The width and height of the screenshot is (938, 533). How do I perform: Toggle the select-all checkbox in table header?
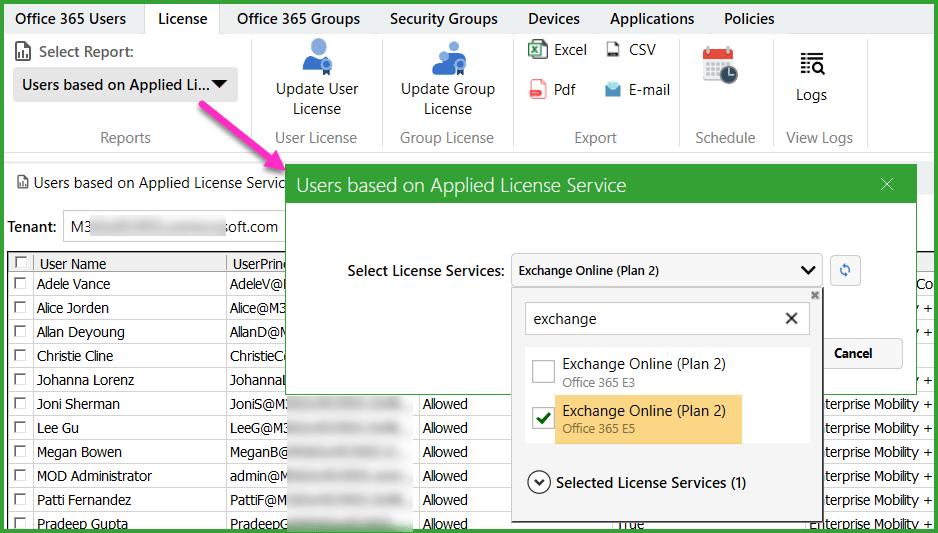pos(22,263)
